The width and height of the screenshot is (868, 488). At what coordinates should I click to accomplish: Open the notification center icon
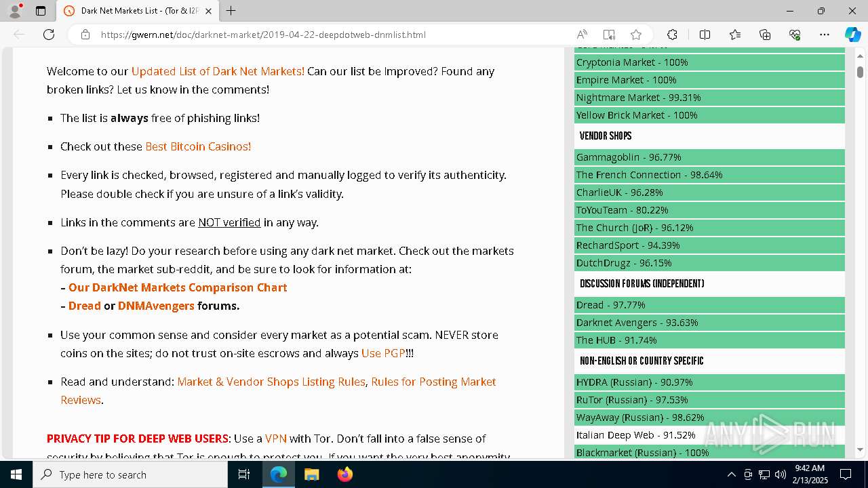846,474
